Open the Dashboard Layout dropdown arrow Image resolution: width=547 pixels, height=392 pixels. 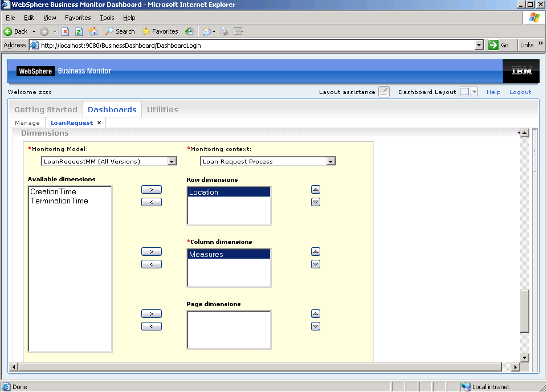point(474,92)
